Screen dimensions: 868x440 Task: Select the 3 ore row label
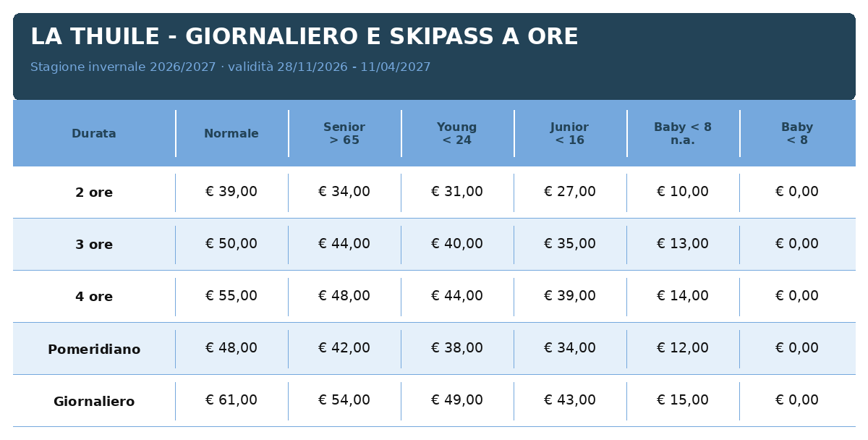click(x=94, y=245)
